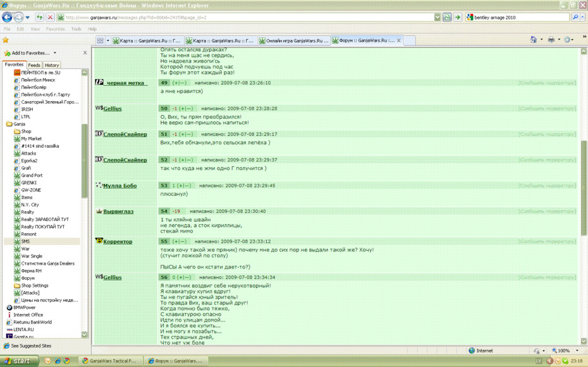Close the Favorites panel with its X

tap(85, 53)
